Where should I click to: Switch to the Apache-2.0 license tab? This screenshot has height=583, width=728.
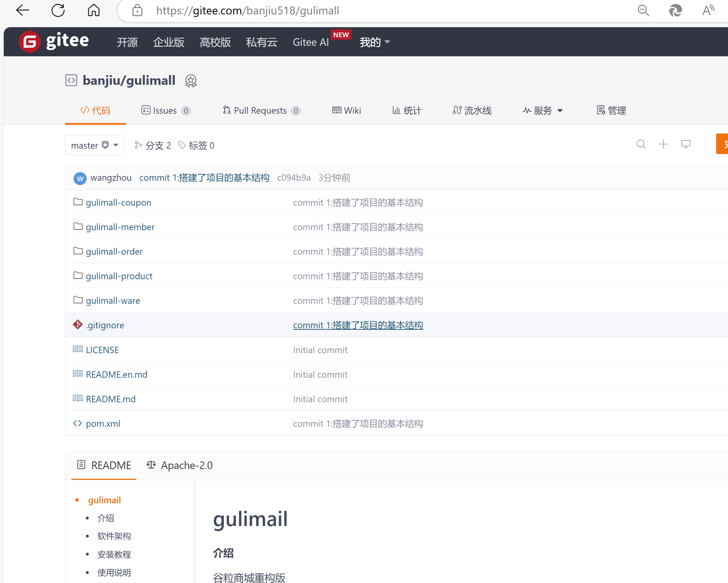point(180,465)
